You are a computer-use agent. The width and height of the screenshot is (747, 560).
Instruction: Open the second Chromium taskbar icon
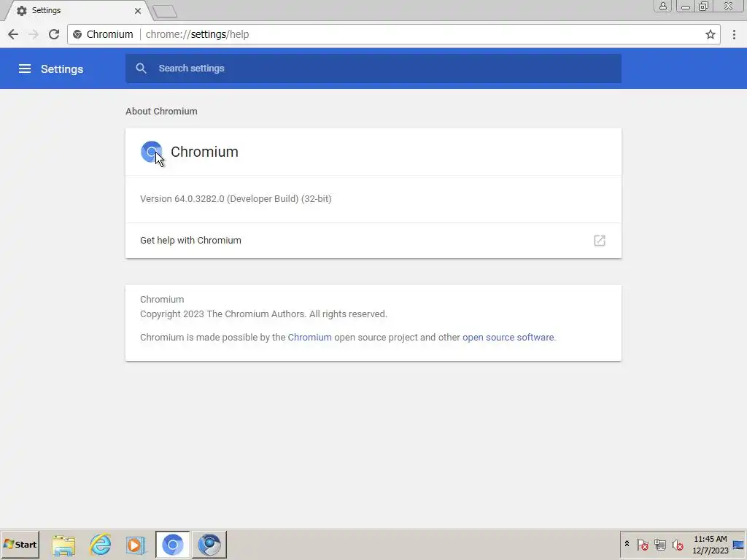pos(209,545)
